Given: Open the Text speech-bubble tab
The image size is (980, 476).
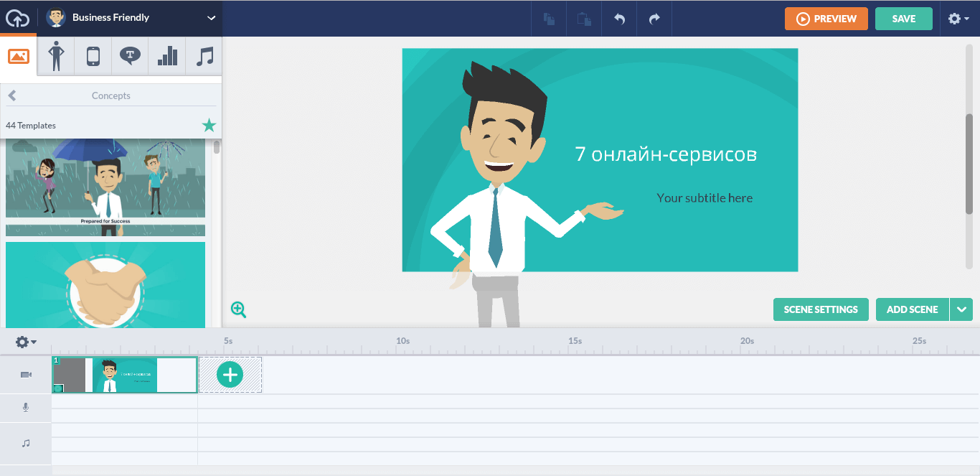Looking at the screenshot, I should click(130, 57).
